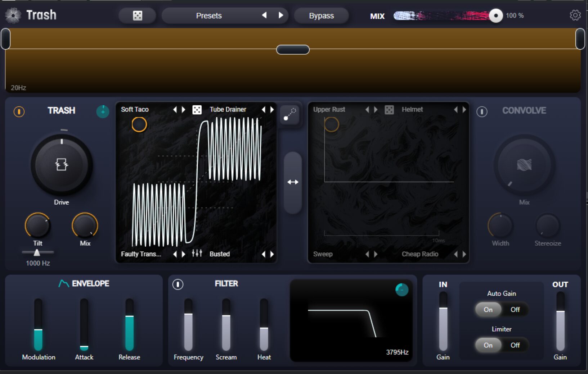
Task: Select previous Soft Taco style
Action: (175, 110)
